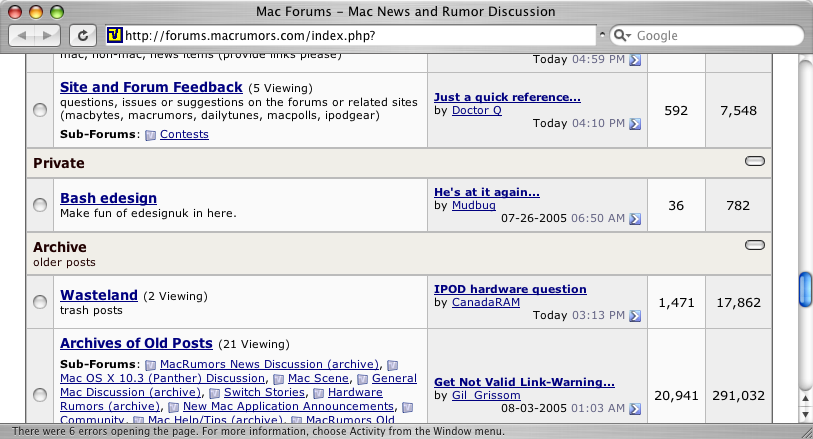Go to last post arrow next to 04:59 PM

tap(635, 60)
